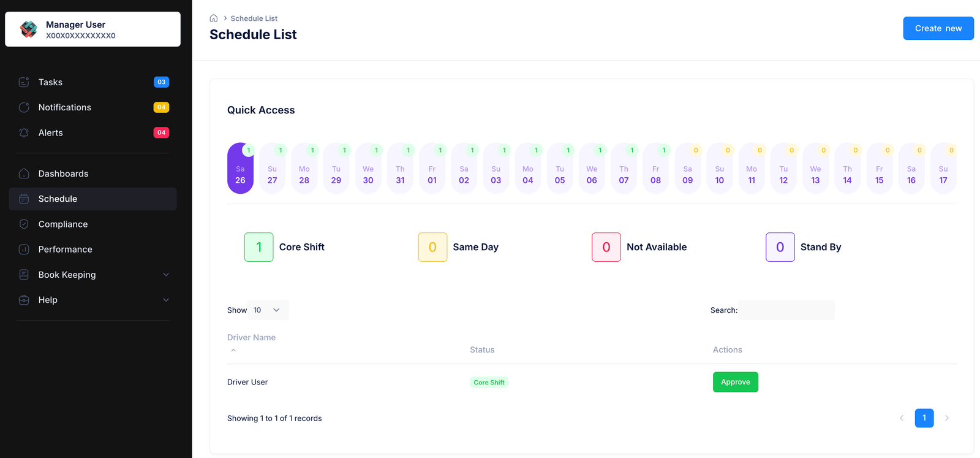Expand the Help menu
The image size is (980, 458).
[x=165, y=300]
